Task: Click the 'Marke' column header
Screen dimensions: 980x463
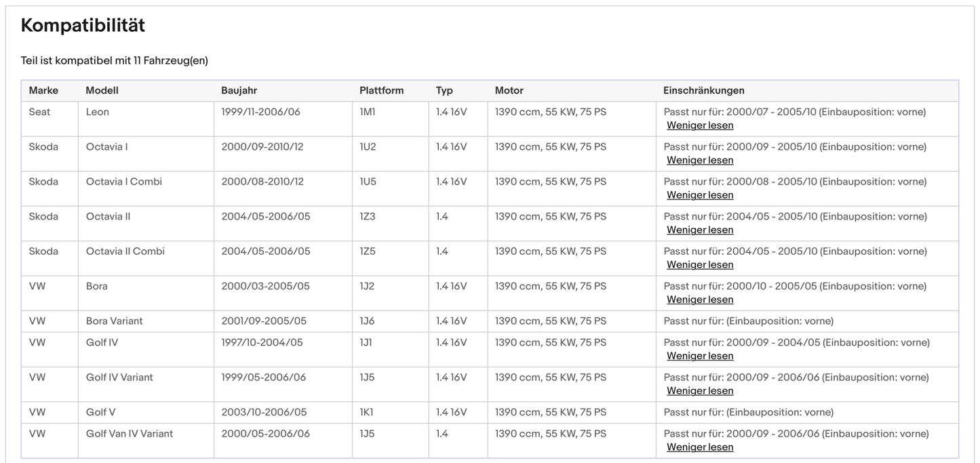Action: tap(43, 91)
